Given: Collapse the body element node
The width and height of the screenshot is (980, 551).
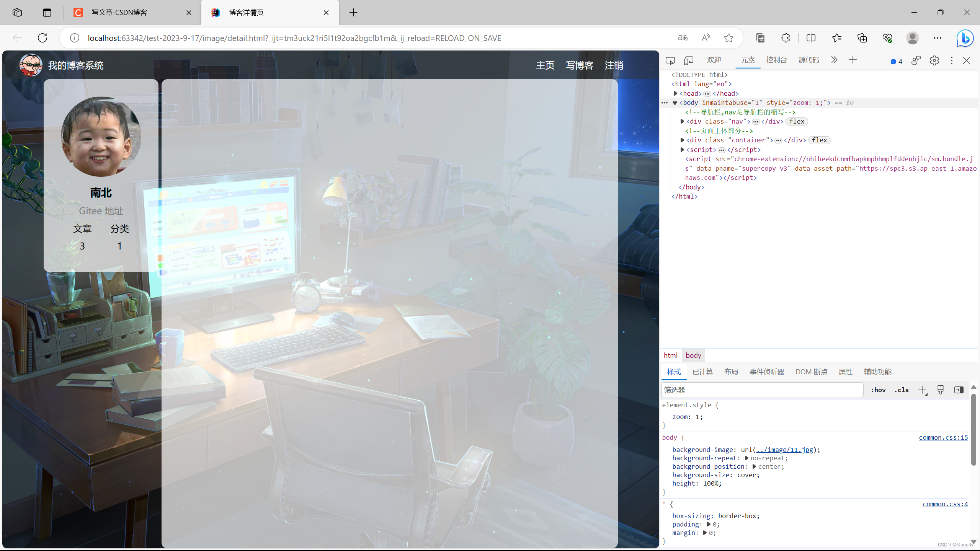Looking at the screenshot, I should (675, 103).
